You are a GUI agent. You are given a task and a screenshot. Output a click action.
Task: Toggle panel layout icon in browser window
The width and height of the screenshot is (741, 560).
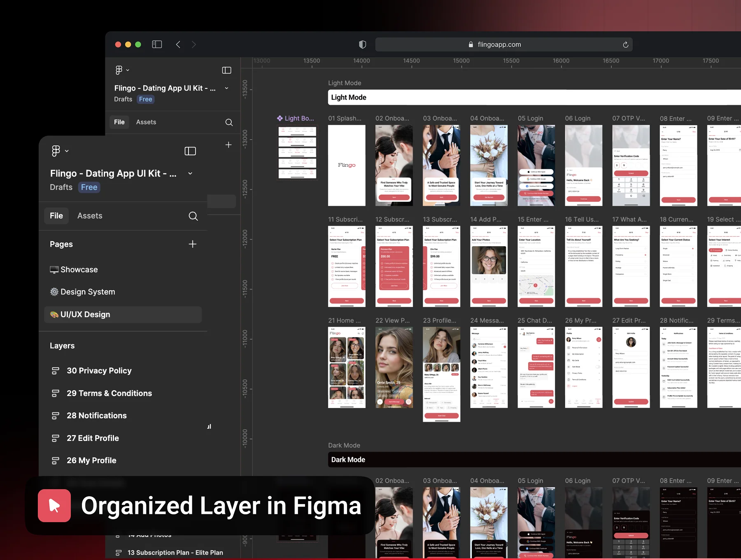[226, 70]
